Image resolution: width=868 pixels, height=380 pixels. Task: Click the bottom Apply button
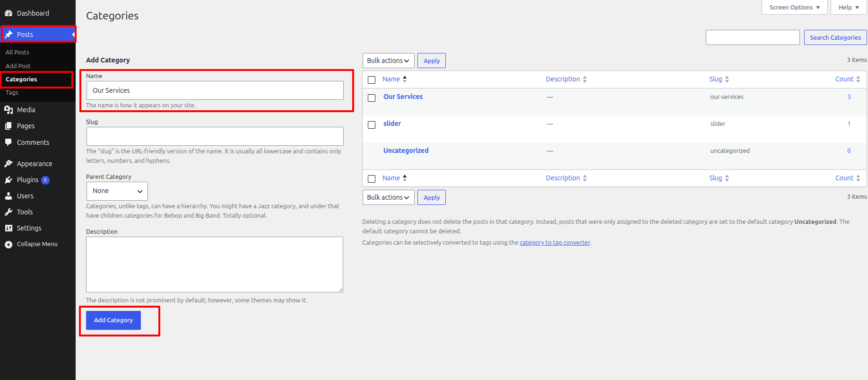coord(432,197)
